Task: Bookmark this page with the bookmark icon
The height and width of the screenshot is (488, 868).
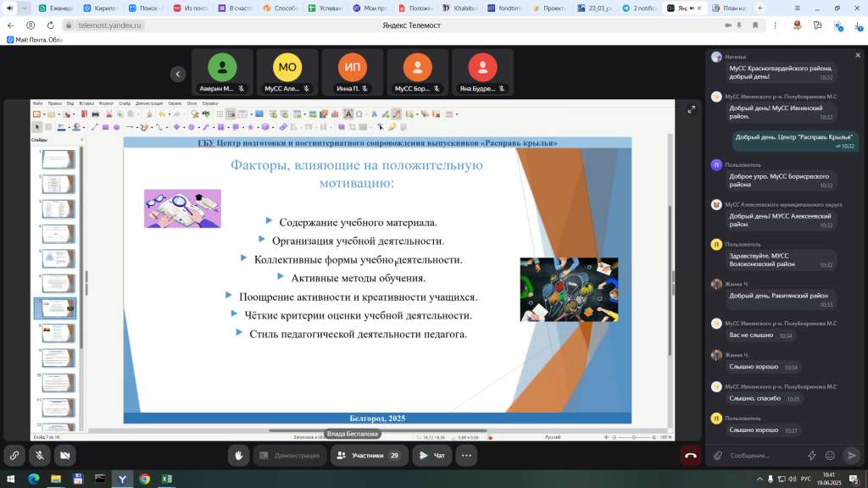Action: [x=755, y=25]
